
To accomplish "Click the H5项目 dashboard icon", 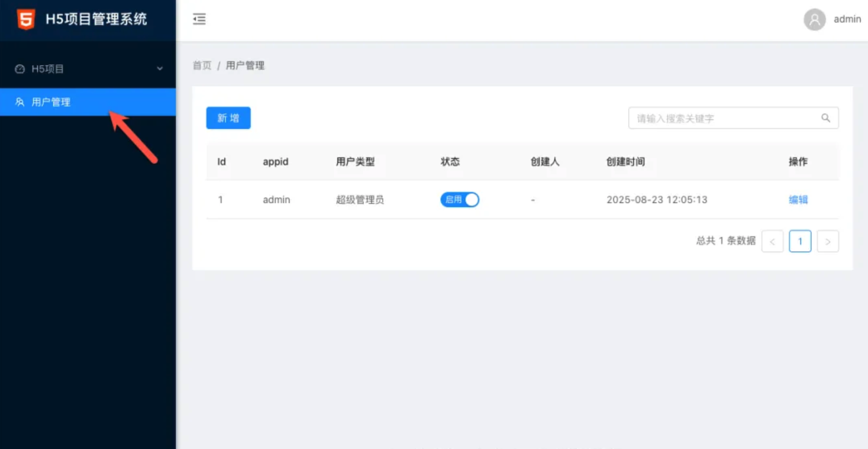I will pos(20,69).
